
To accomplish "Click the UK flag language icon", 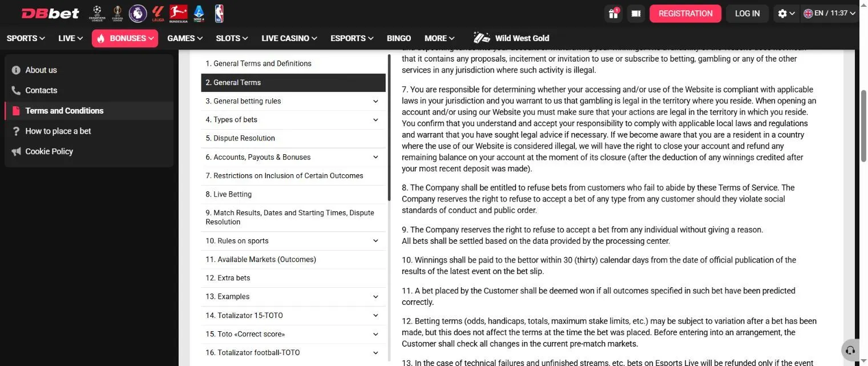I will coord(808,13).
